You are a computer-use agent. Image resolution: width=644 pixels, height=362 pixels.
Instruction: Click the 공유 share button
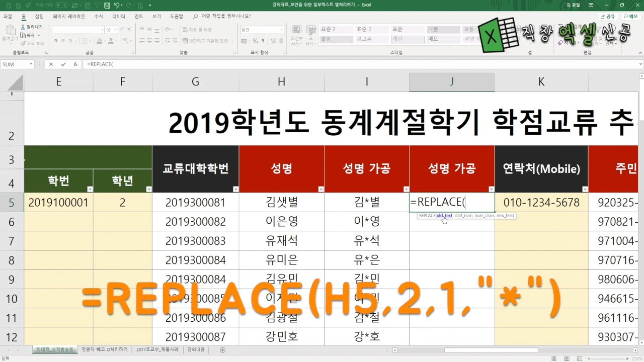608,16
